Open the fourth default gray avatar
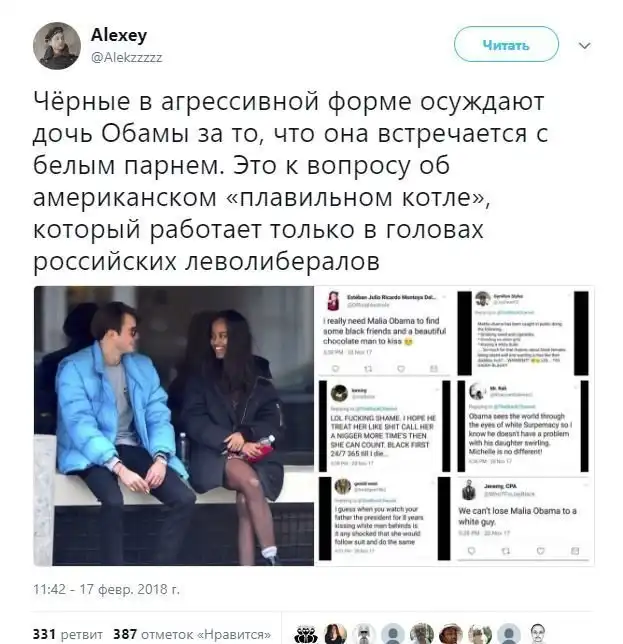623x644 pixels. [393, 635]
